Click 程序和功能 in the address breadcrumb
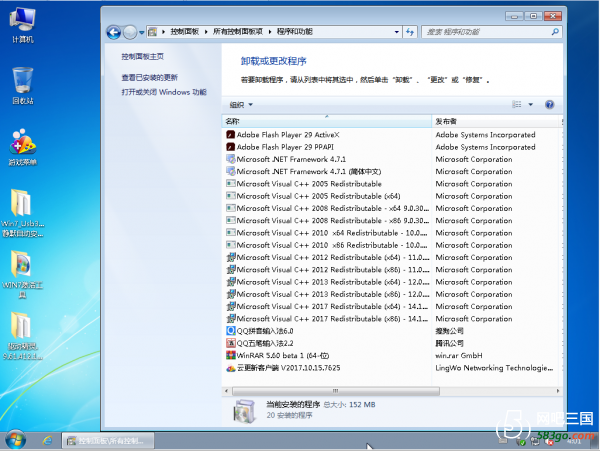600x451 pixels. pyautogui.click(x=295, y=32)
